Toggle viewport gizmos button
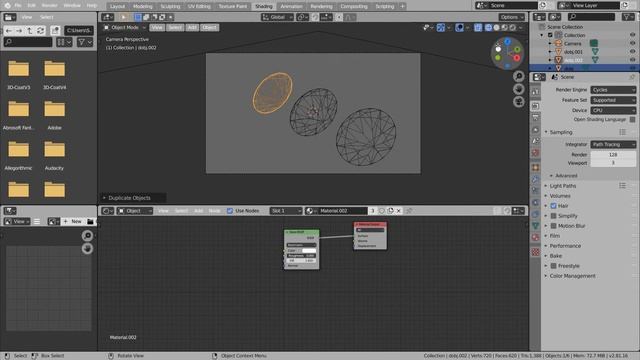This screenshot has height=360, width=640. (x=441, y=27)
